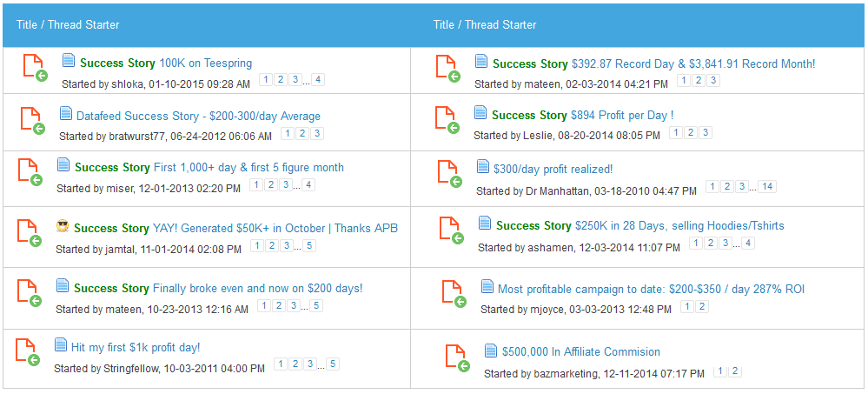Click the Started by bratwurst77, 06-24-2012 text

(165, 137)
